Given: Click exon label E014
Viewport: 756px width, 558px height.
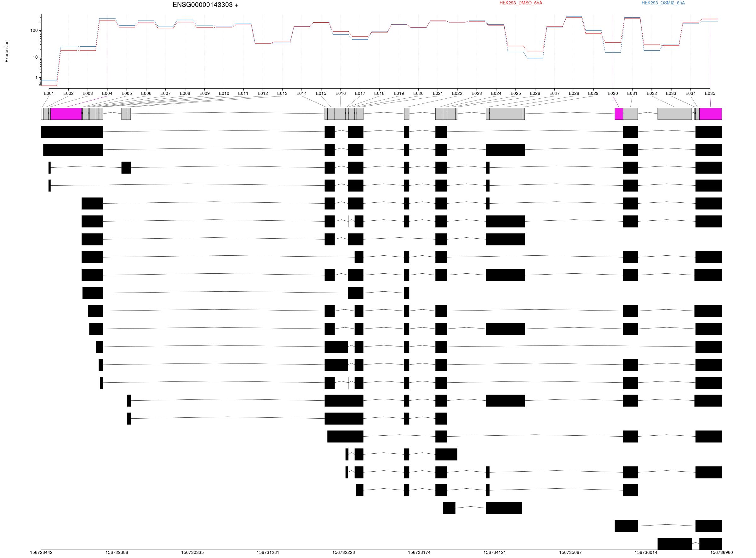Looking at the screenshot, I should (302, 94).
